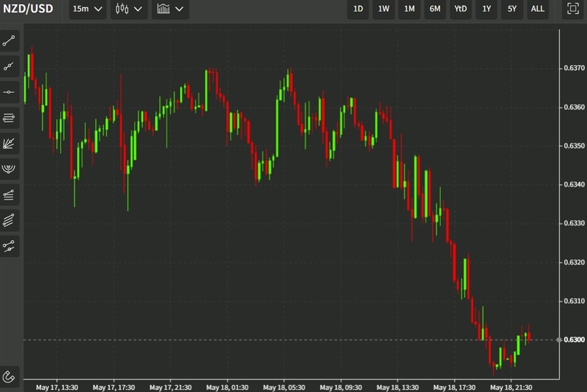
Task: Set chart range to 1W
Action: pos(384,8)
